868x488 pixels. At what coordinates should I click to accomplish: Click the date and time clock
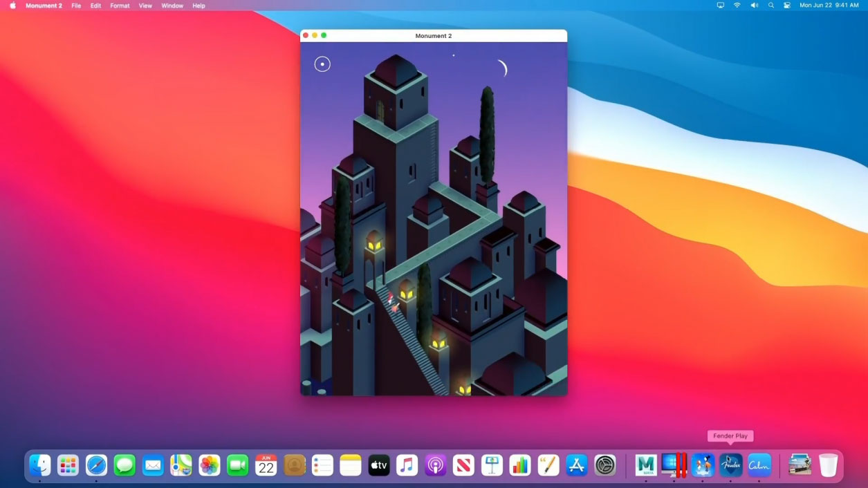click(829, 6)
